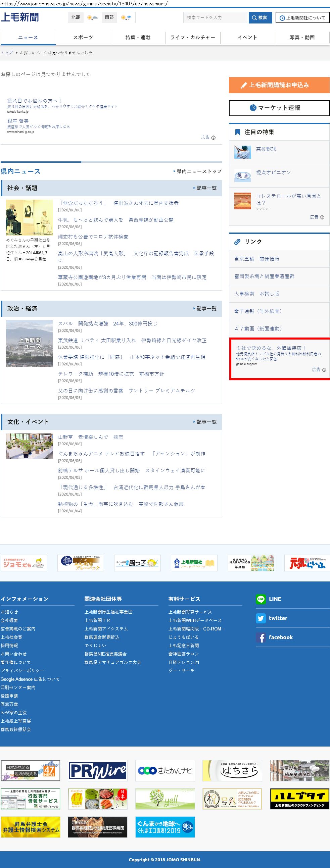Click the ハレブタイ crowdfunding banner

click(300, 798)
